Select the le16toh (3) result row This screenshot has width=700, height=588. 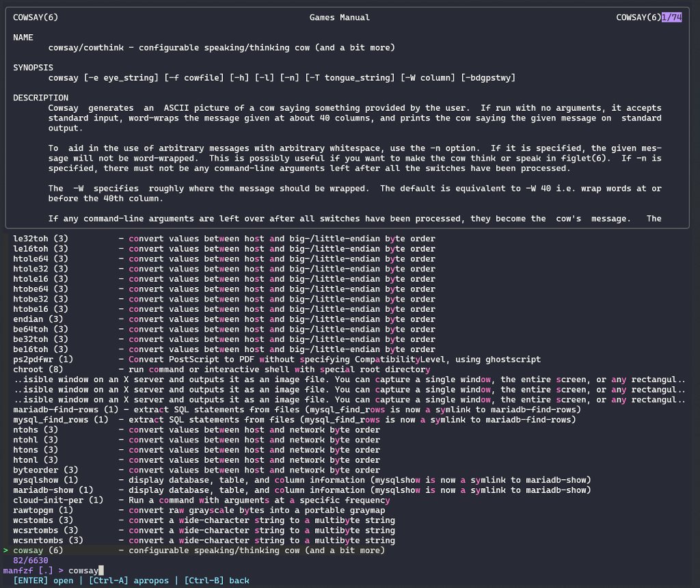pos(224,249)
